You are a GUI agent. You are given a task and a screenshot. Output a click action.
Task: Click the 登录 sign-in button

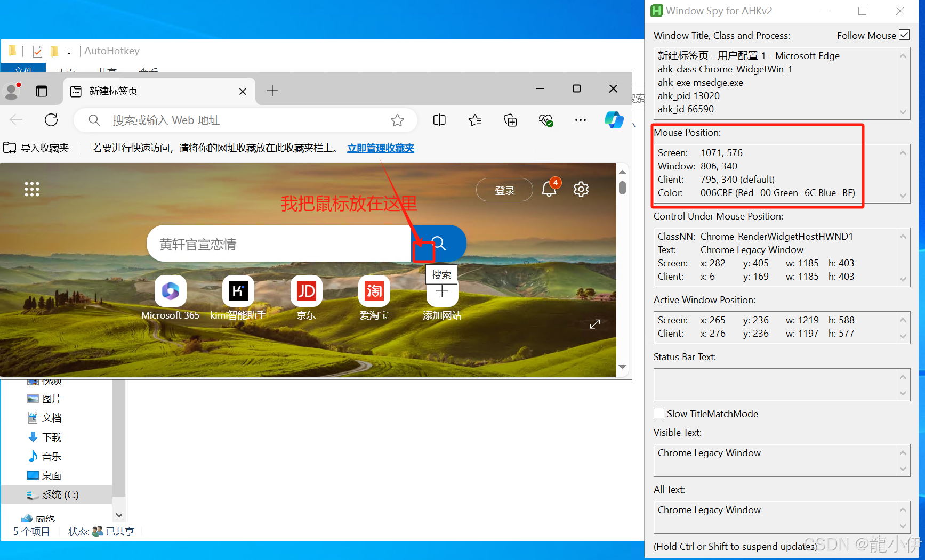click(504, 190)
